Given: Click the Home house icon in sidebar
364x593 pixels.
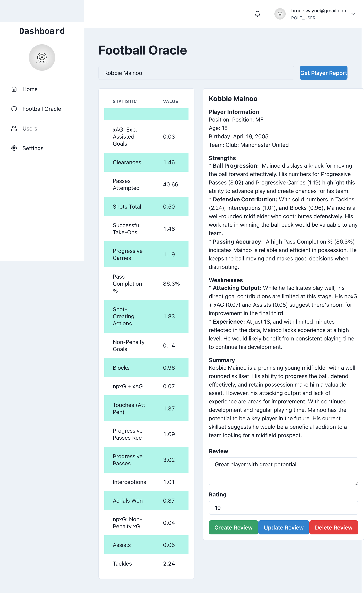Looking at the screenshot, I should click(x=14, y=89).
